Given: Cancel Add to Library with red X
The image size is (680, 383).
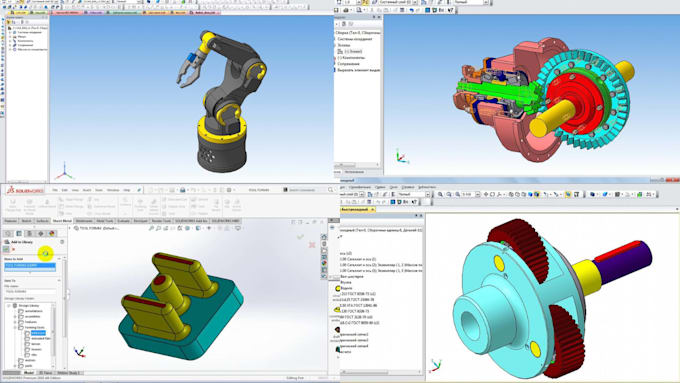Looking at the screenshot, I should 13,249.
